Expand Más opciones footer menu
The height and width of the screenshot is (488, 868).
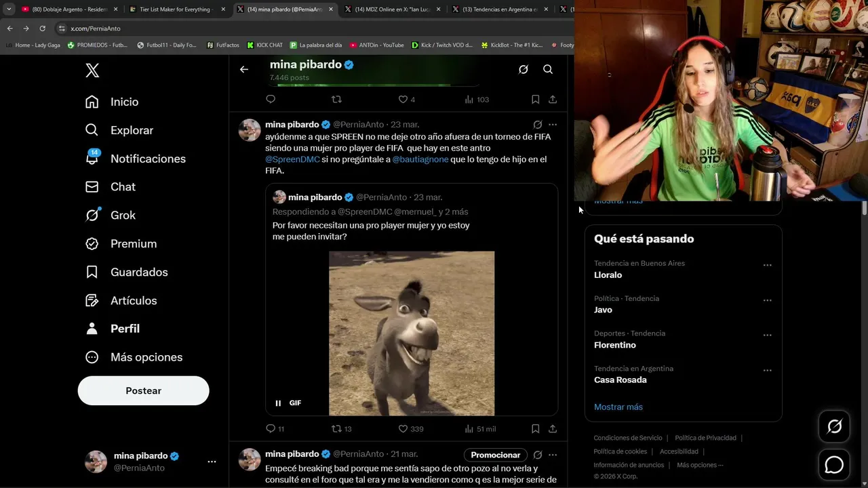point(700,465)
